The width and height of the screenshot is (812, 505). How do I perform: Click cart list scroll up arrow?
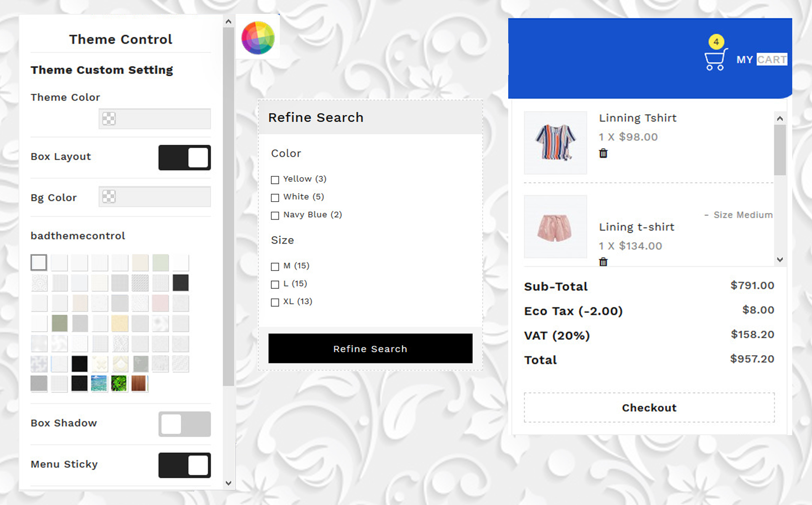[x=780, y=119]
